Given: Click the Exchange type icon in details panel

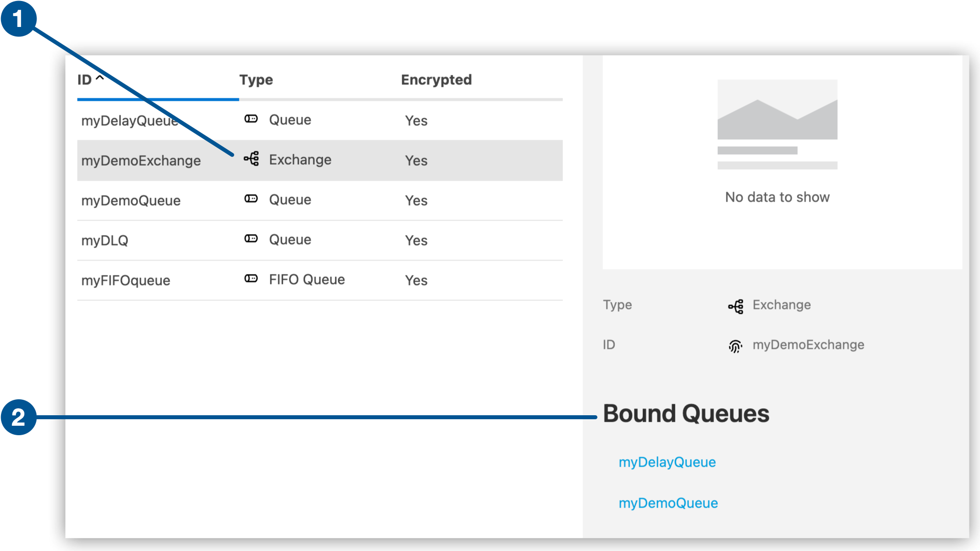Looking at the screenshot, I should click(735, 304).
